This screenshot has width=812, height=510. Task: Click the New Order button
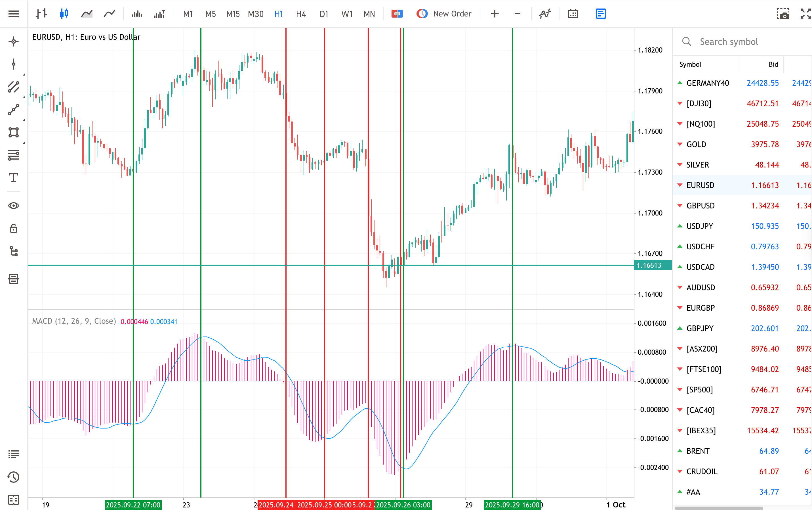tap(444, 14)
